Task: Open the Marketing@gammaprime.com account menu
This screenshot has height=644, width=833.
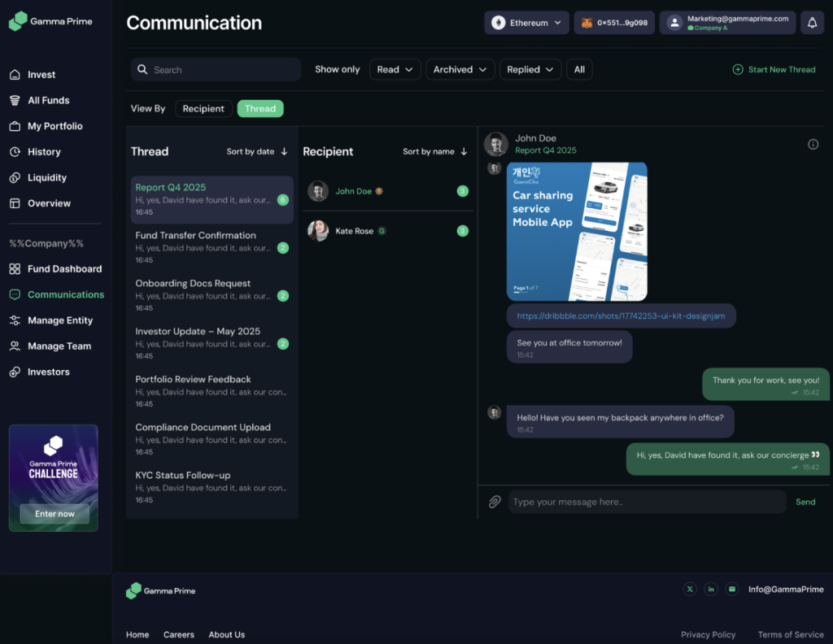Action: coord(728,23)
